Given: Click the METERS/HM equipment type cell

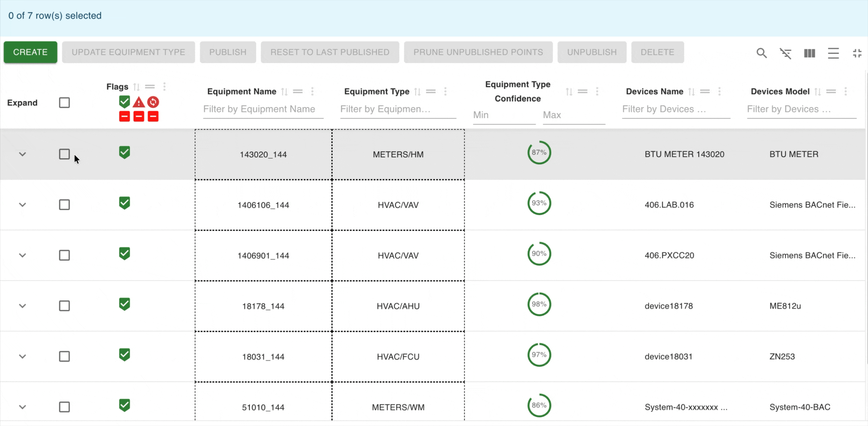Looking at the screenshot, I should coord(398,155).
